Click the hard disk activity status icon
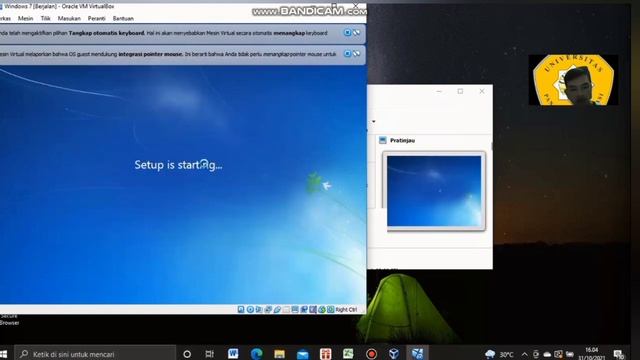Image resolution: width=640 pixels, height=360 pixels. tap(241, 309)
